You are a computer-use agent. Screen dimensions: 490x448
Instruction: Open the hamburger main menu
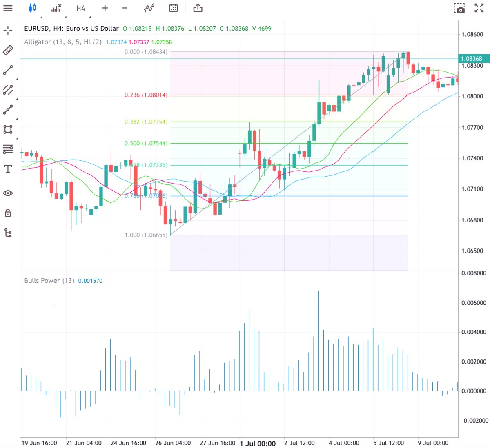click(8, 8)
